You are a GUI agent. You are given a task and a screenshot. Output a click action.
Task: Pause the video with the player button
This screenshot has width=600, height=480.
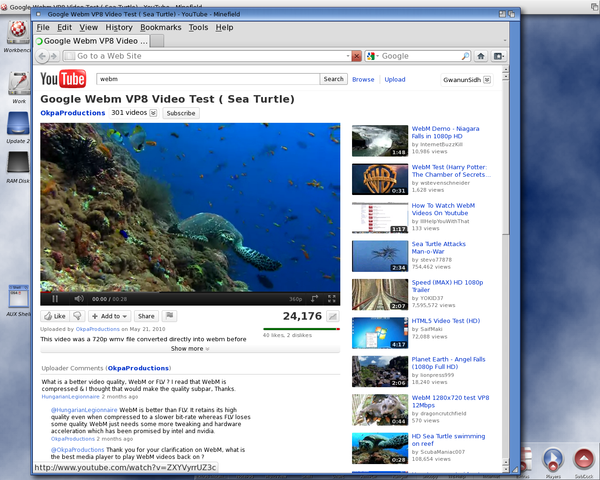point(54,298)
